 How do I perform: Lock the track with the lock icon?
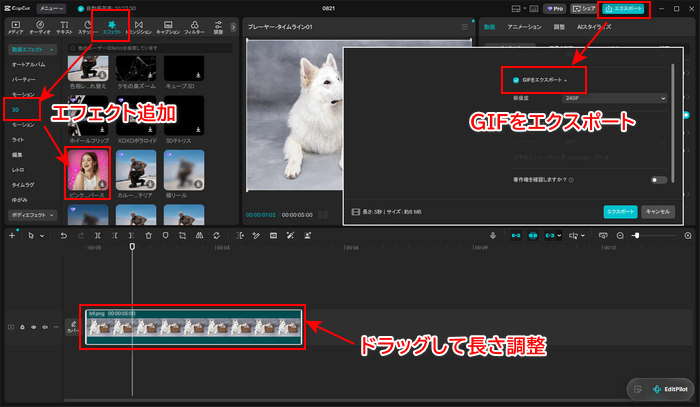[22, 327]
